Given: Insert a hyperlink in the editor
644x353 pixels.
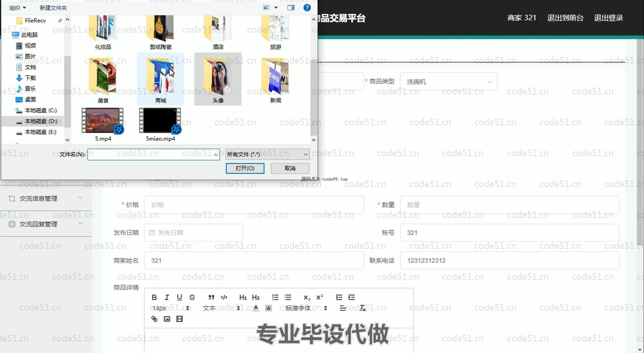Looking at the screenshot, I should [x=154, y=319].
